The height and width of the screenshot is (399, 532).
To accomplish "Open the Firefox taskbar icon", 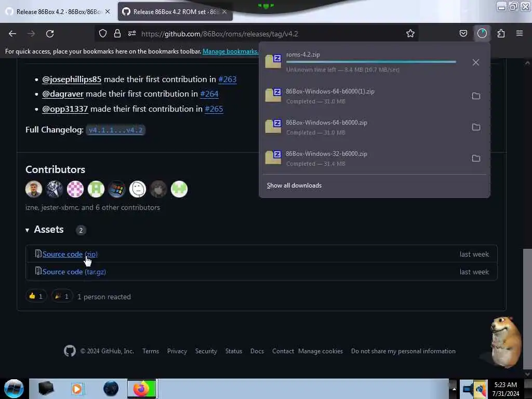I will [141, 389].
